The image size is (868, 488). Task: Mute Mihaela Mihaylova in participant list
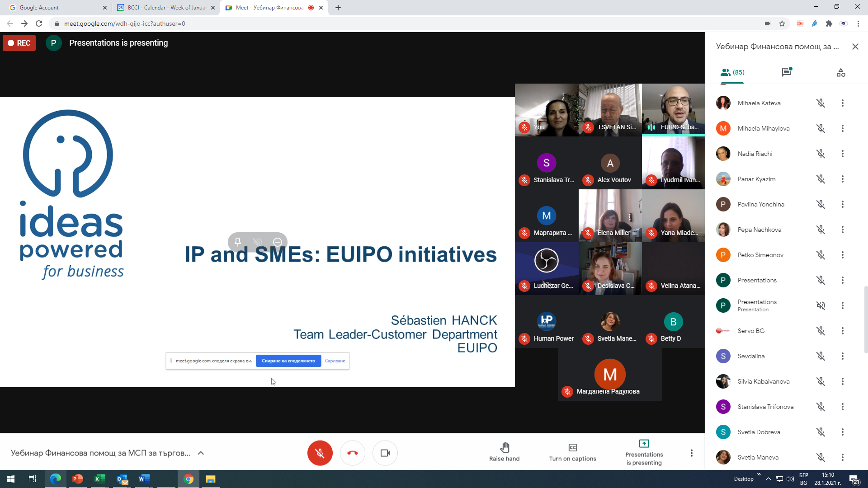(x=821, y=128)
